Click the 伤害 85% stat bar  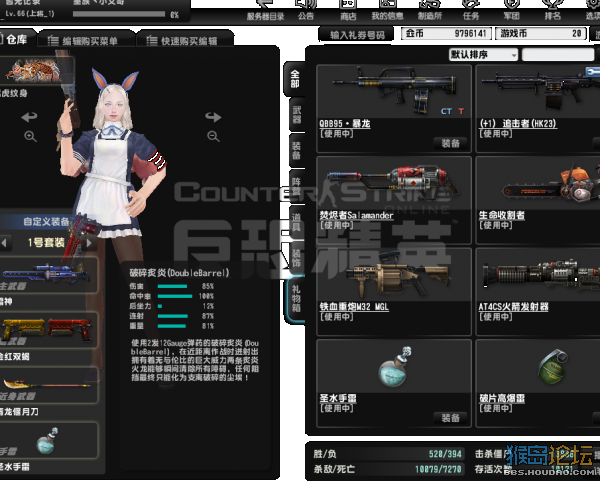(172, 286)
